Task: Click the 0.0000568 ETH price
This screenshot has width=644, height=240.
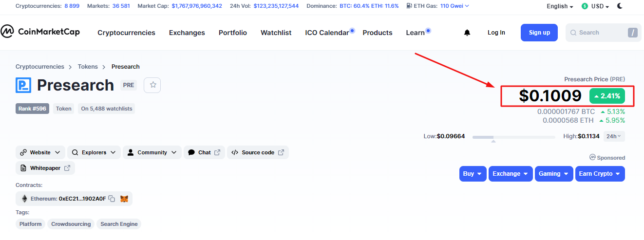Action: pos(568,120)
